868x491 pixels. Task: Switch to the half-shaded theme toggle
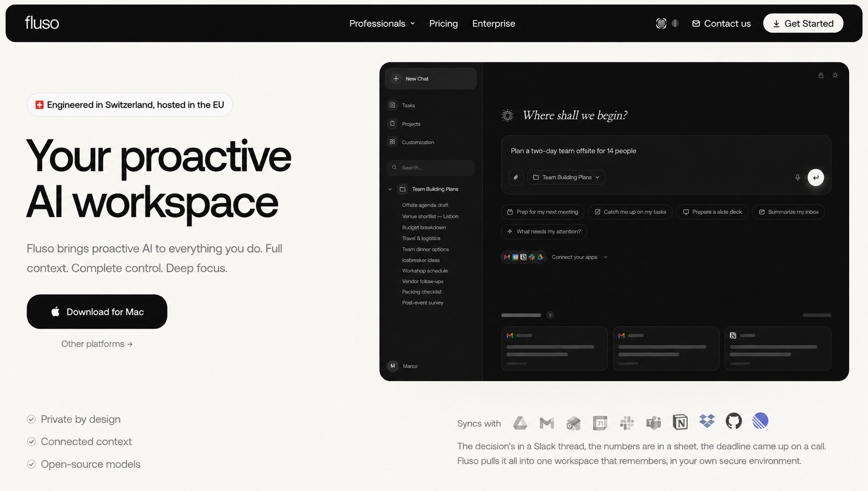[x=675, y=23]
